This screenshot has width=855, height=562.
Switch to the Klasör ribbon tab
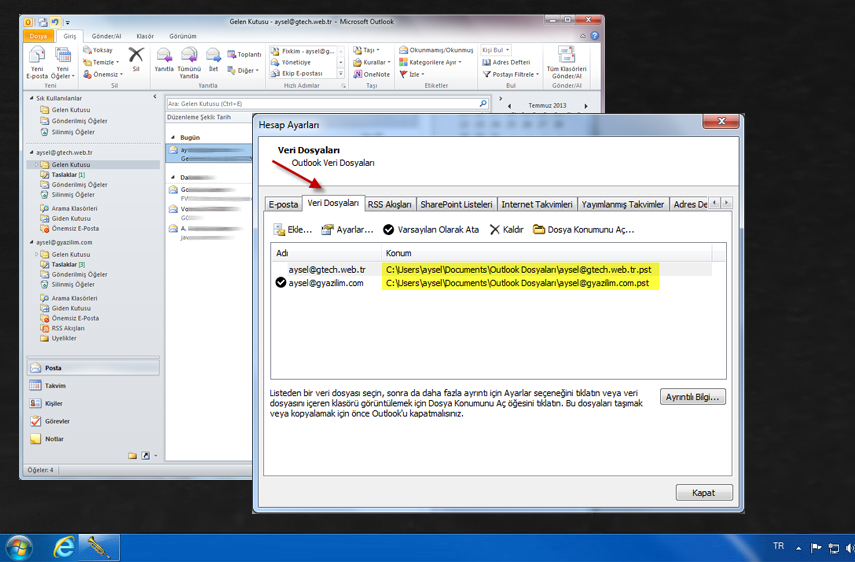coord(145,36)
